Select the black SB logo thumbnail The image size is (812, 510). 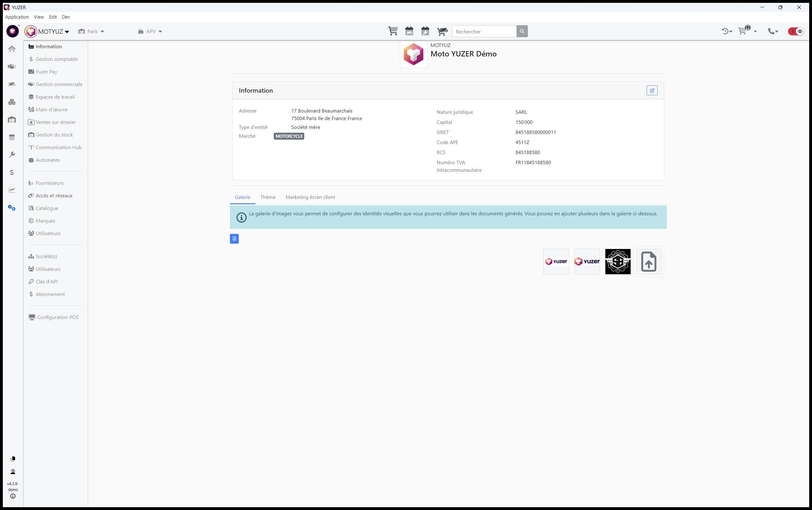pos(618,261)
